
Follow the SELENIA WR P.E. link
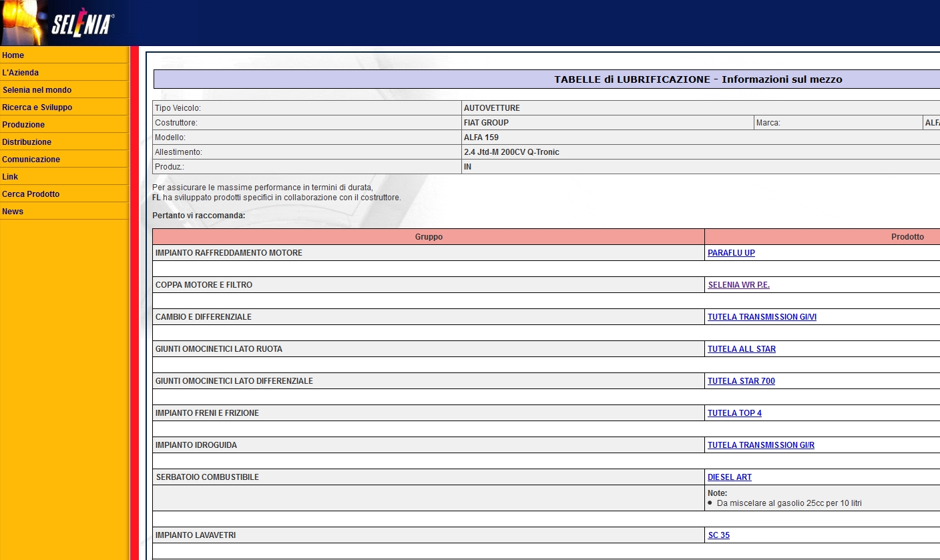tap(738, 285)
